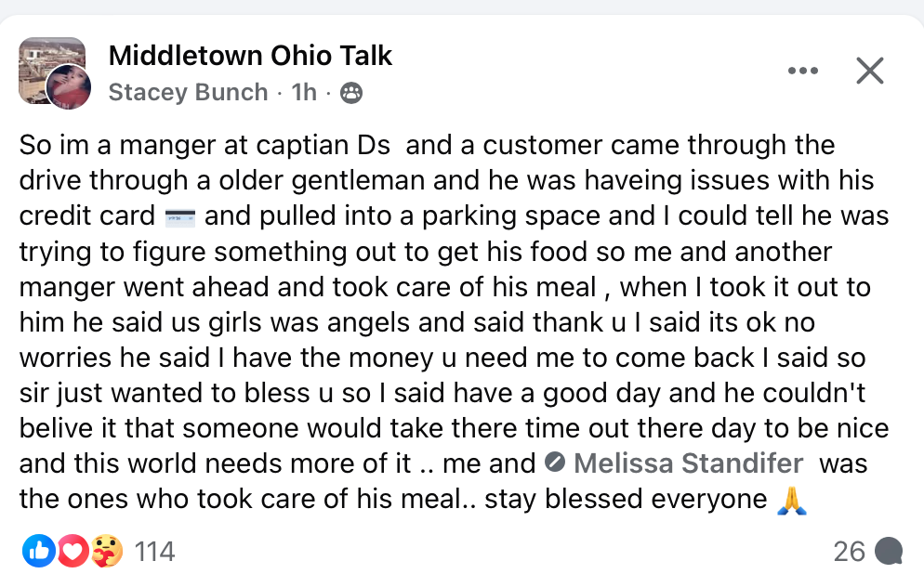Click the post's main text paragraph
924x587 pixels.
[446, 320]
